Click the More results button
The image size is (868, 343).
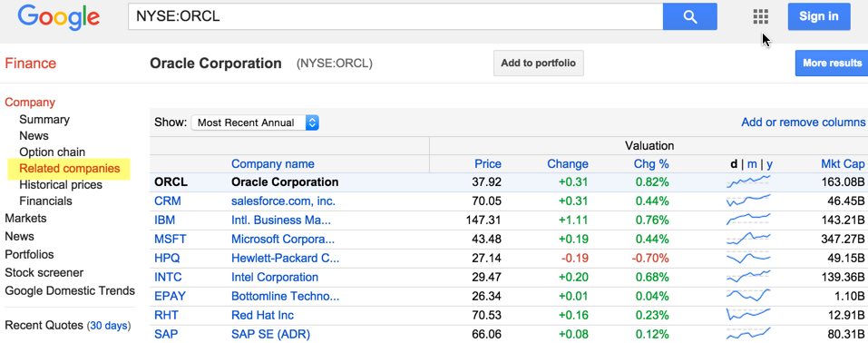pyautogui.click(x=832, y=64)
